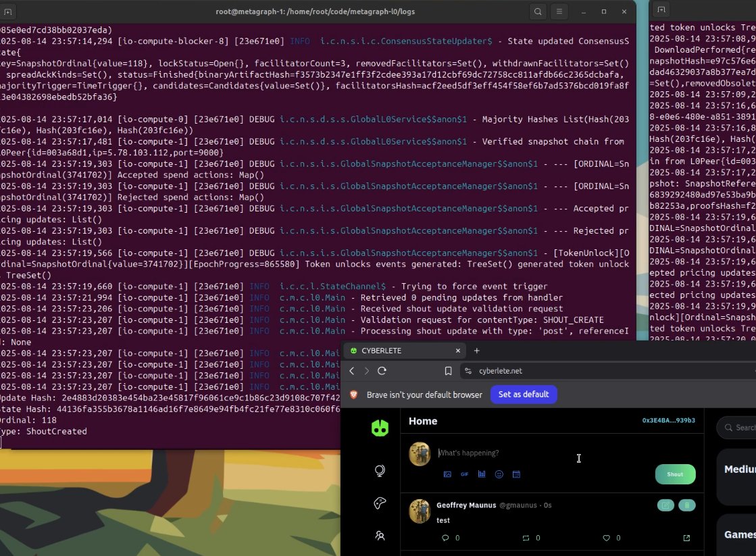This screenshot has height=556, width=756.
Task: Open site settings icon in address bar
Action: [468, 371]
